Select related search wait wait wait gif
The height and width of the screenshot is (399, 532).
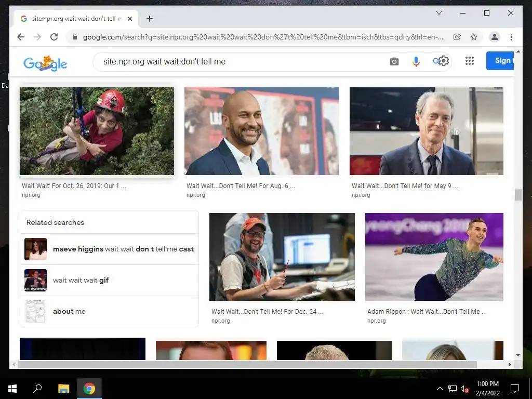(109, 280)
